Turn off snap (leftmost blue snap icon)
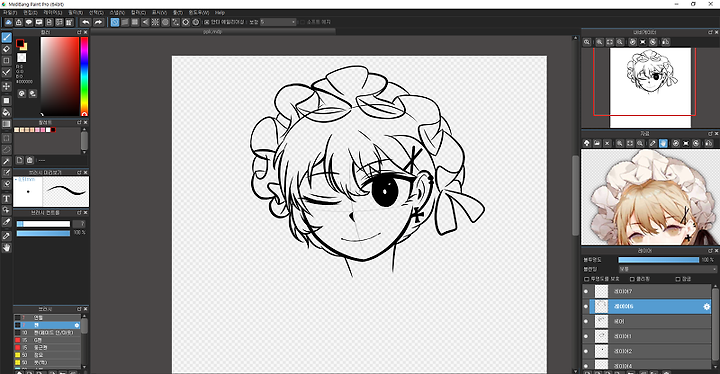Image resolution: width=720 pixels, height=374 pixels. tap(115, 22)
